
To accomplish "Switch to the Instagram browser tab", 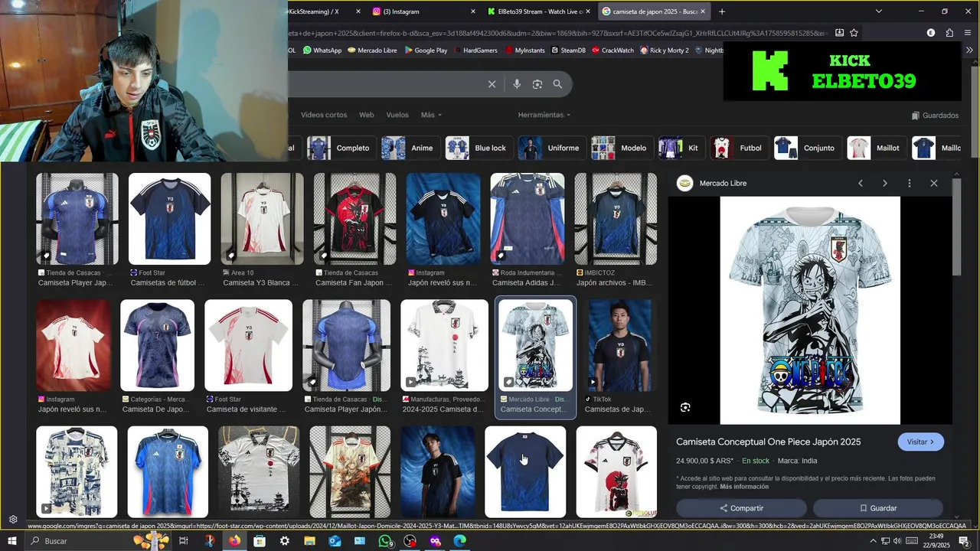I will pyautogui.click(x=422, y=11).
